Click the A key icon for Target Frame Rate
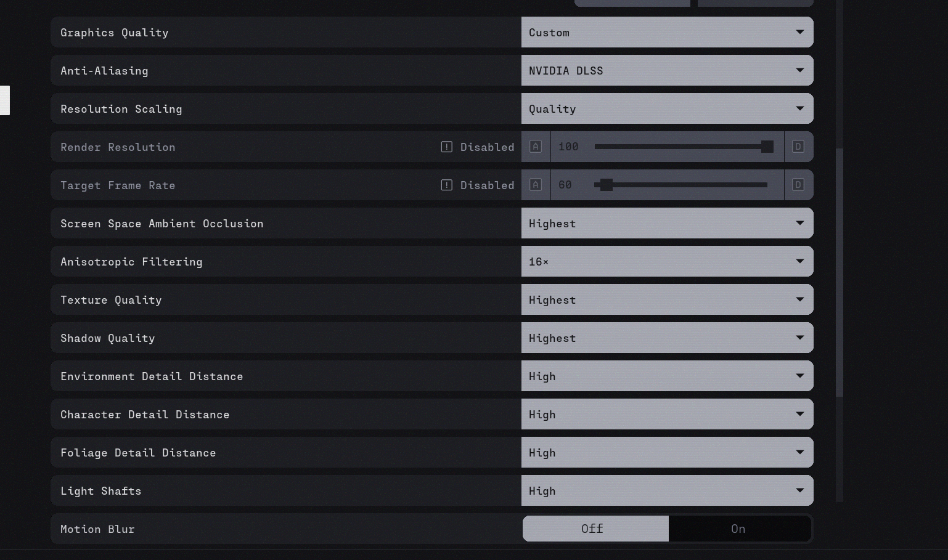Screen dimensions: 948x560 (x=536, y=185)
